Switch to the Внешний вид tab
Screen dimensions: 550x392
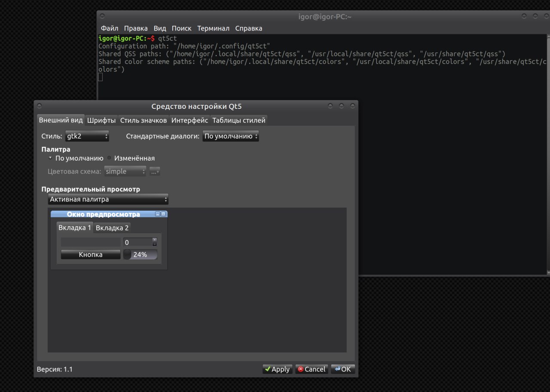pyautogui.click(x=61, y=120)
